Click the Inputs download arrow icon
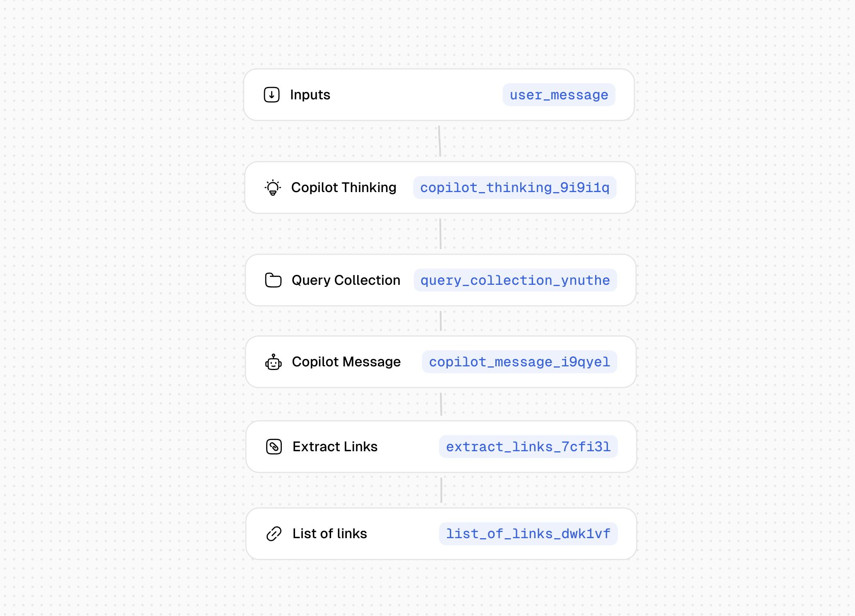 pyautogui.click(x=271, y=95)
